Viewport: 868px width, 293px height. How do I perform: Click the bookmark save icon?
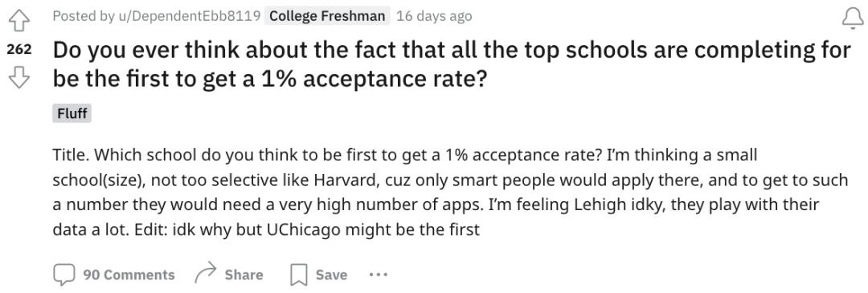click(x=299, y=274)
